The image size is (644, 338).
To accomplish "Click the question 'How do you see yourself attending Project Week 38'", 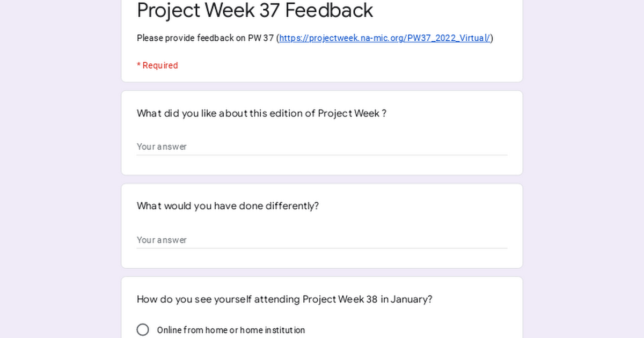I will [x=284, y=299].
